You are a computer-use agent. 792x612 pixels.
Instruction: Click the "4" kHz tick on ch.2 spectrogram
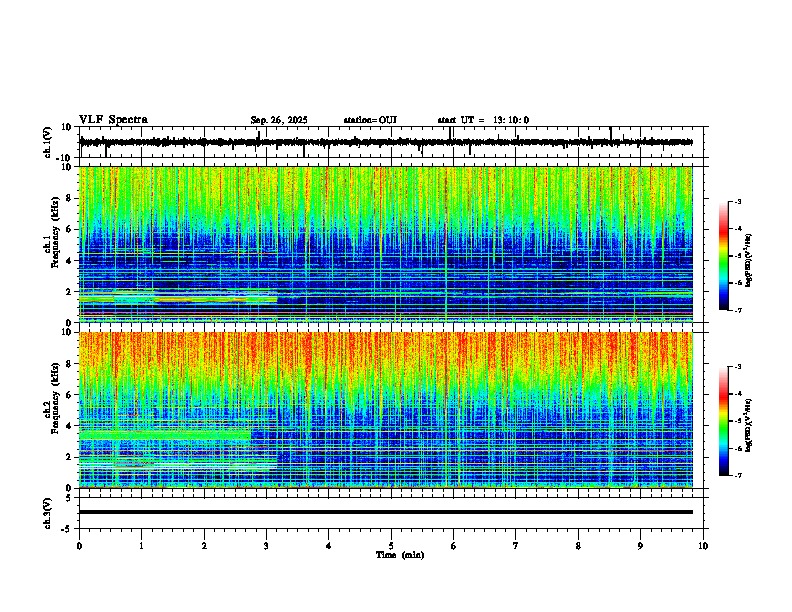tap(70, 426)
